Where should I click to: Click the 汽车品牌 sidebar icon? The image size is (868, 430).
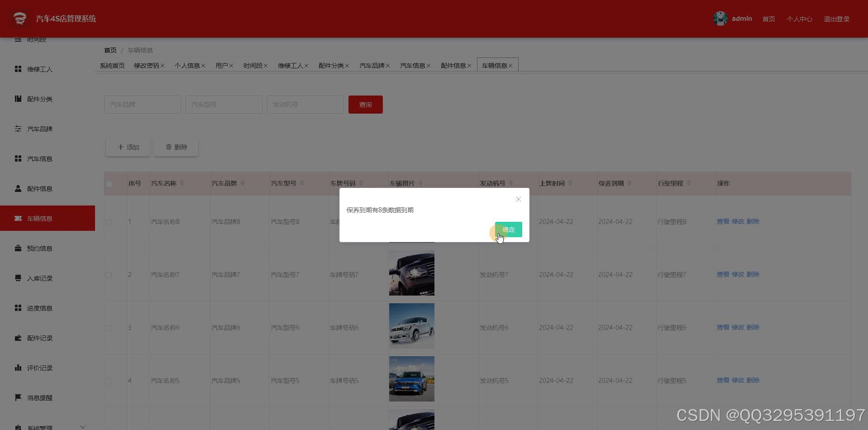point(18,129)
